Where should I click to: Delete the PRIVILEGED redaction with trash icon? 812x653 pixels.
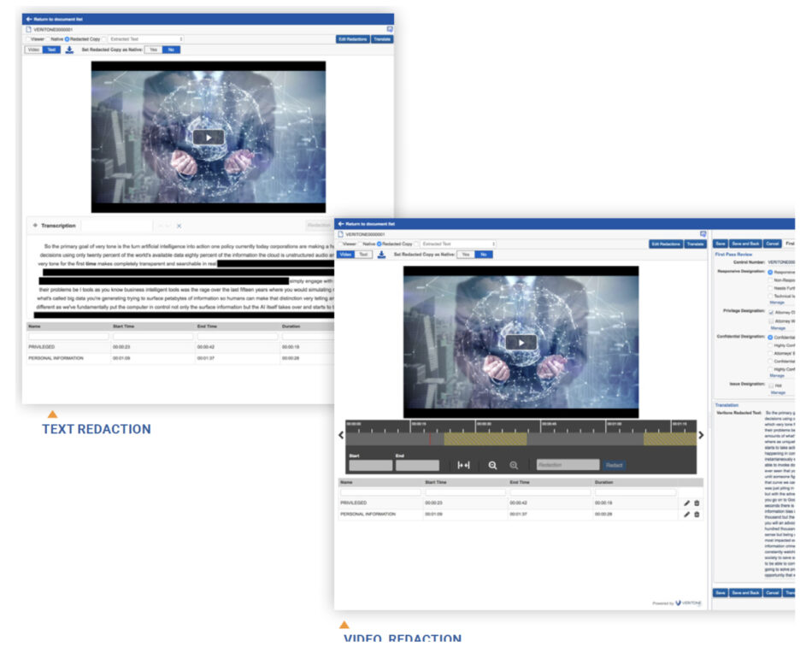point(697,503)
